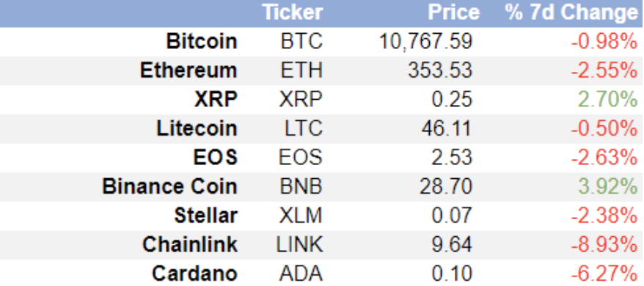Click the Litecoin row label
Screen dimensions: 644x286
[197, 128]
